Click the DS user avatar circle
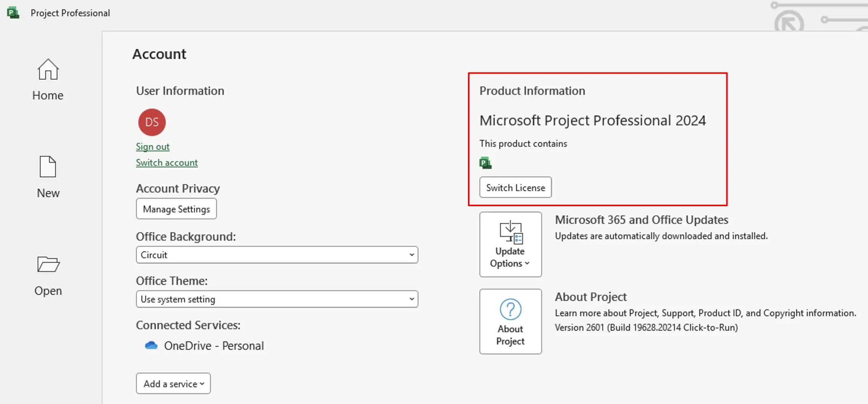The width and height of the screenshot is (868, 404). 152,122
